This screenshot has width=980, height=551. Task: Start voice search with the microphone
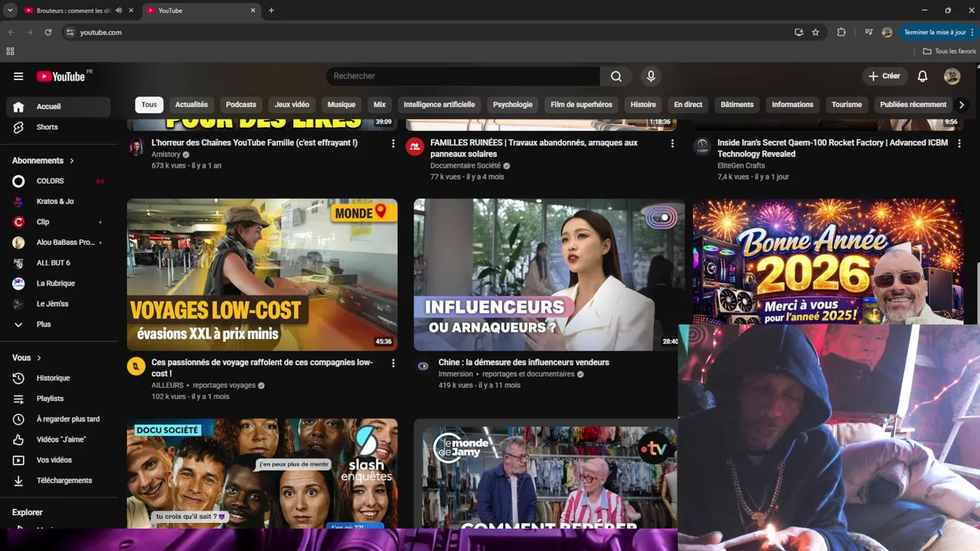[651, 76]
